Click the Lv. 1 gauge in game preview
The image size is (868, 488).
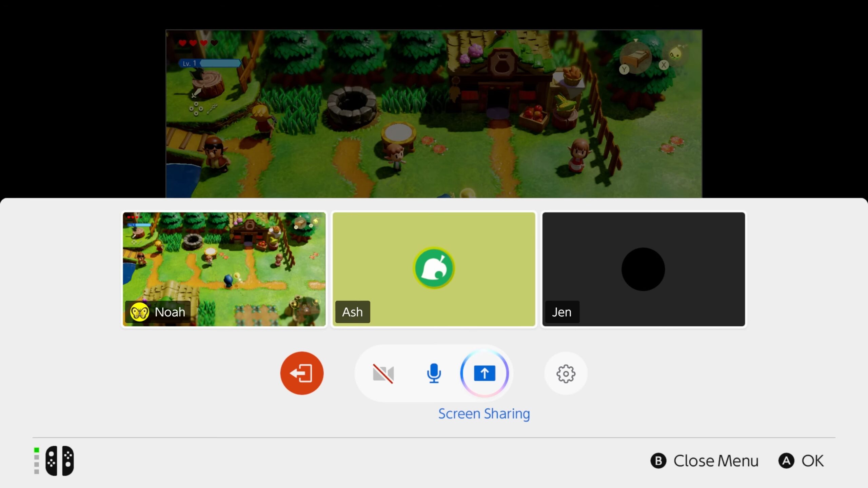tap(210, 63)
